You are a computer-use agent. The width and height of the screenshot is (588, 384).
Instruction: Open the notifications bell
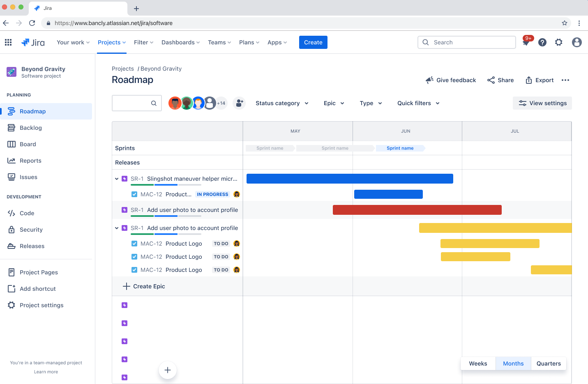click(526, 42)
